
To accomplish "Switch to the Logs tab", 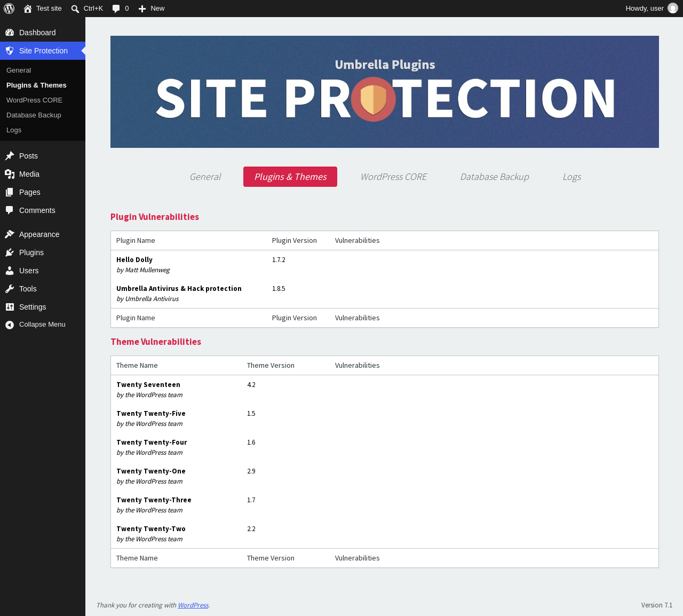I will click(571, 177).
